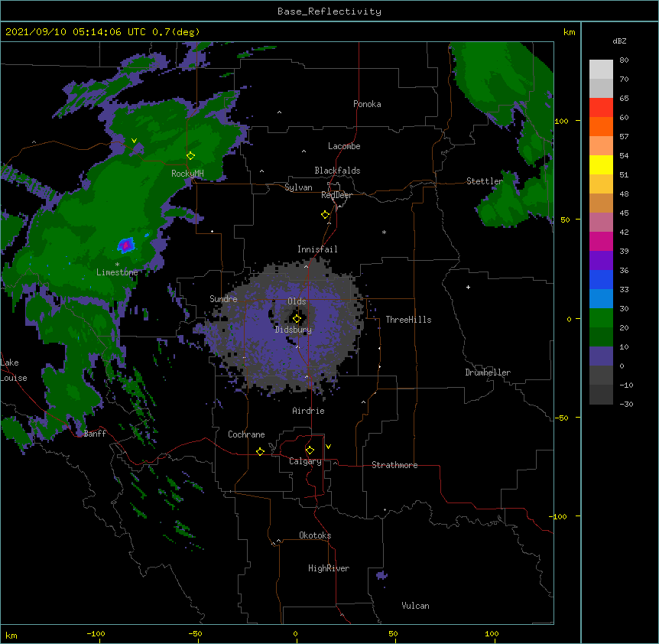Click the Calgary label
This screenshot has width=659, height=644.
pyautogui.click(x=305, y=461)
